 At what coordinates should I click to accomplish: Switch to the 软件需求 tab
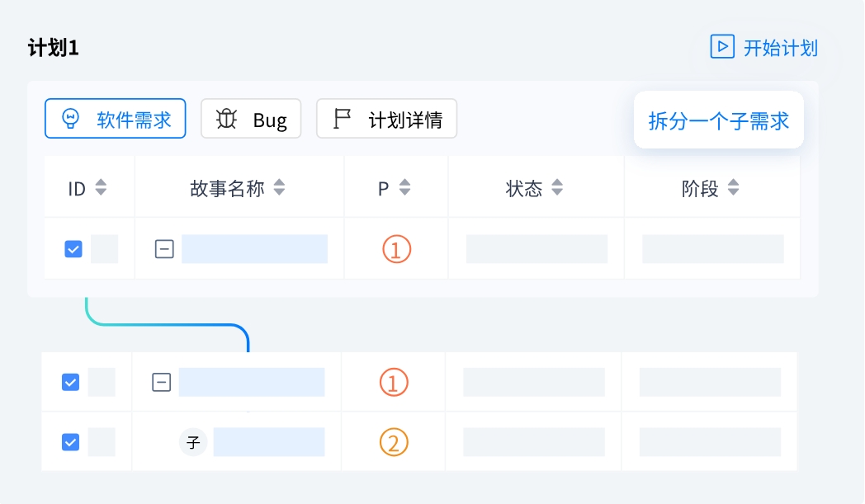coord(116,120)
